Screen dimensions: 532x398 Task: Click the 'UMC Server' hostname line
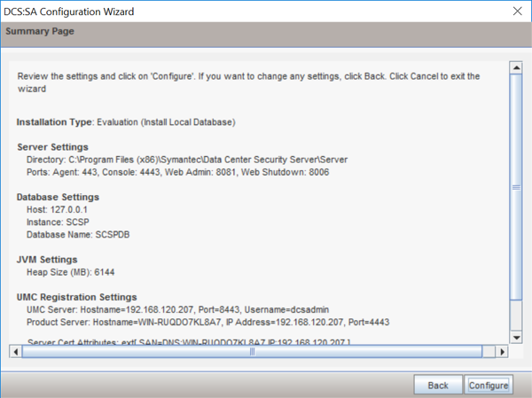[178, 309]
